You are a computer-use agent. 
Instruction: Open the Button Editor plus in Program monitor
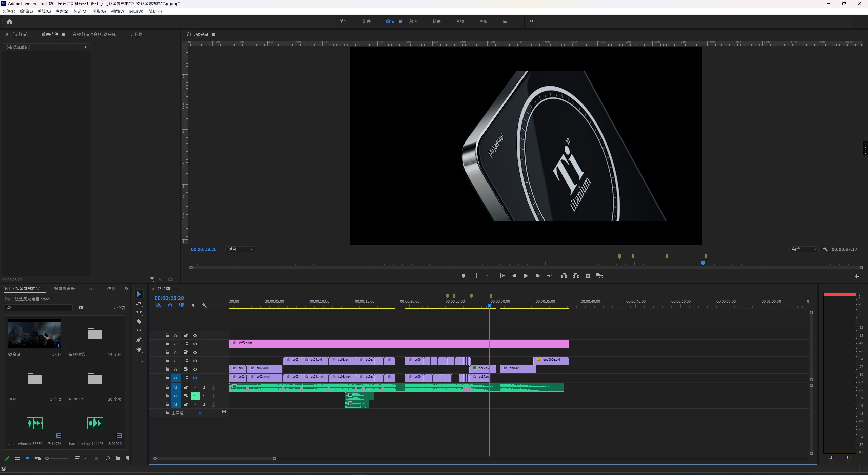pyautogui.click(x=857, y=276)
